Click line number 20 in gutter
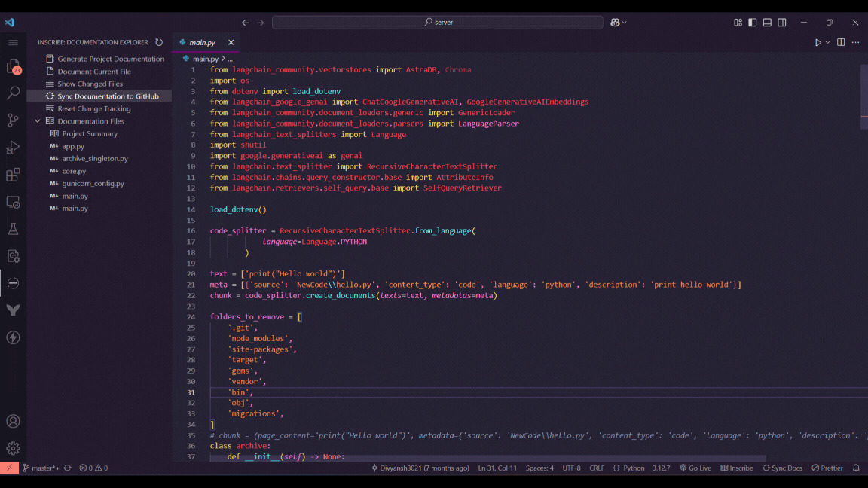 [x=191, y=274]
